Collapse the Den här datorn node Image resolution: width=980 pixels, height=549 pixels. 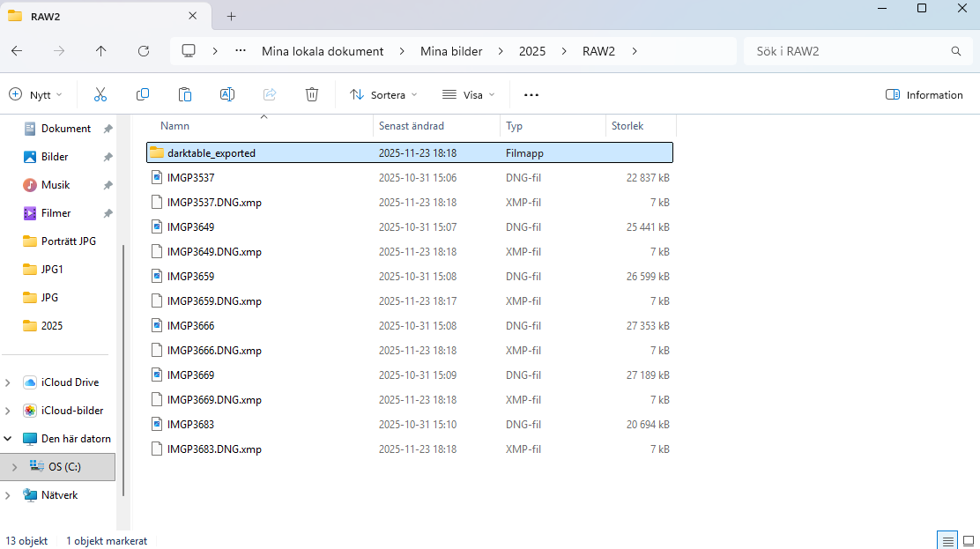8,439
